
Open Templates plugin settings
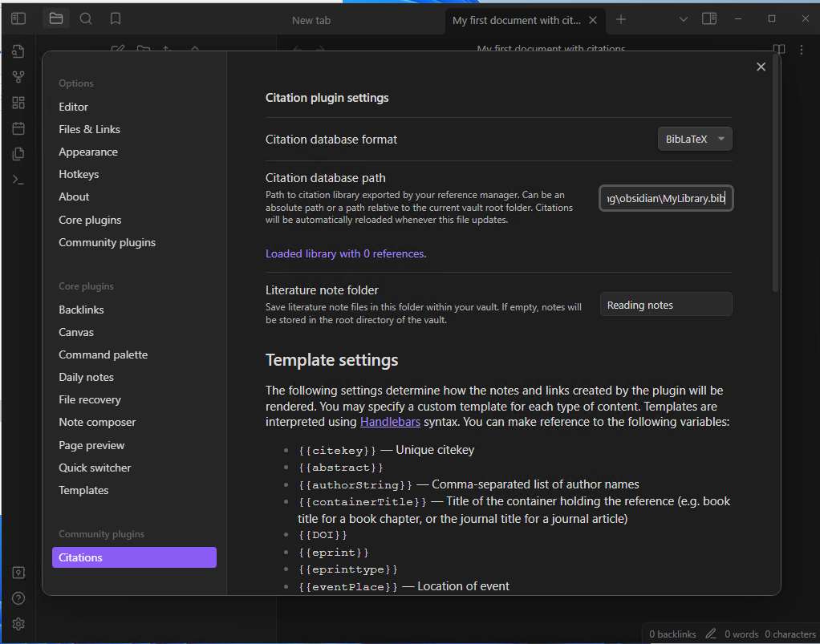(83, 490)
